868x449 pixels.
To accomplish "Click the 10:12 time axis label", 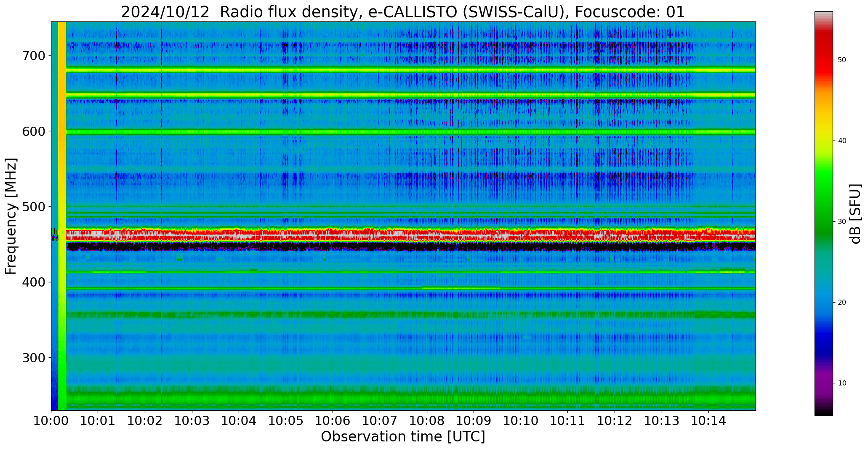I will pyautogui.click(x=615, y=420).
